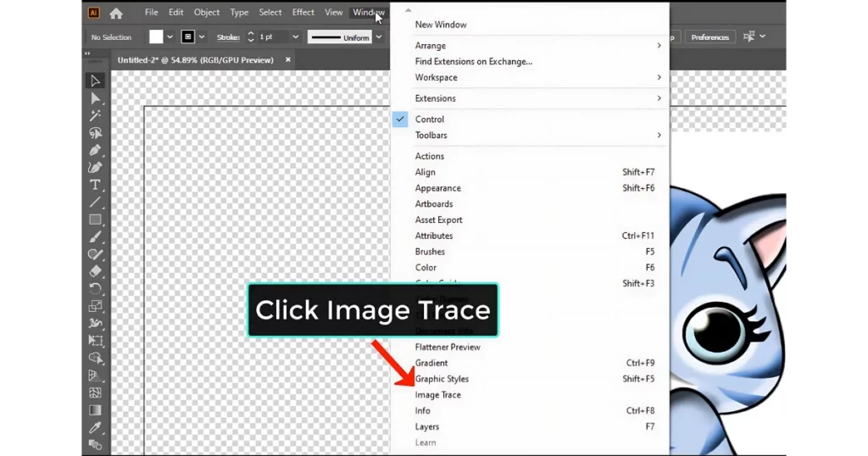
Task: Select the Paintbrush tool
Action: pyautogui.click(x=95, y=236)
